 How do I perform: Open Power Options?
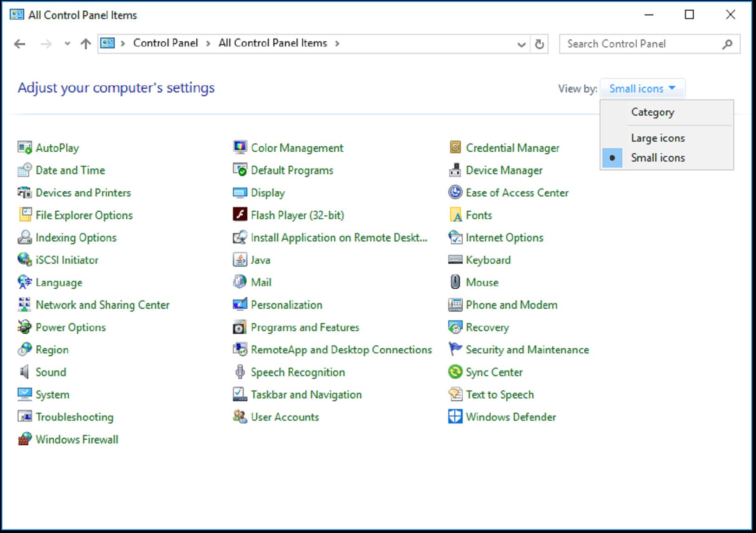(71, 327)
